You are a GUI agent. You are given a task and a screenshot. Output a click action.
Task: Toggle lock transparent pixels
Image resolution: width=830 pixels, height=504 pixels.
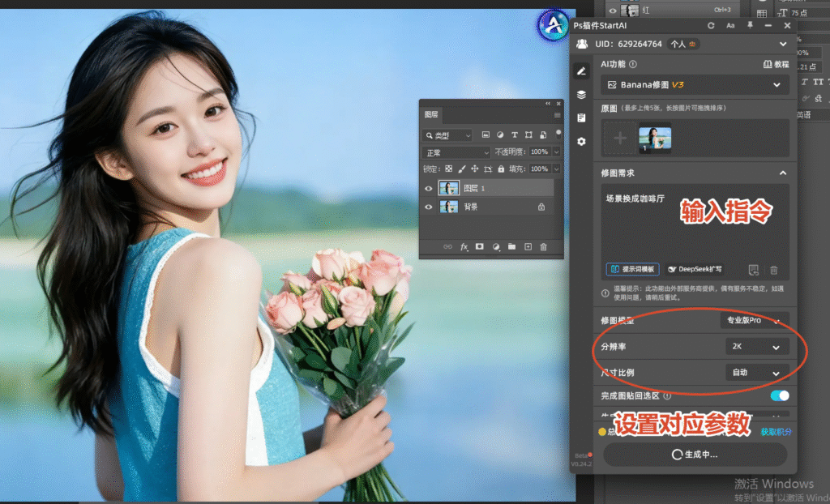point(449,169)
